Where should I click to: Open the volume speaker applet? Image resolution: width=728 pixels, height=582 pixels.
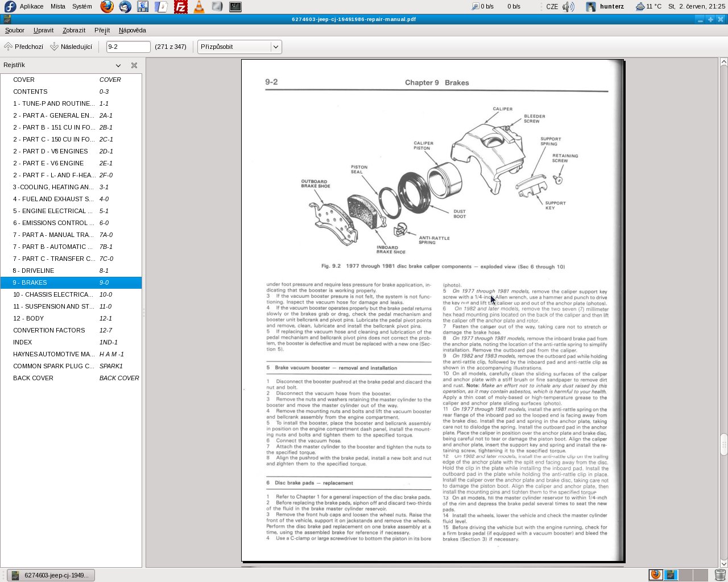point(568,7)
